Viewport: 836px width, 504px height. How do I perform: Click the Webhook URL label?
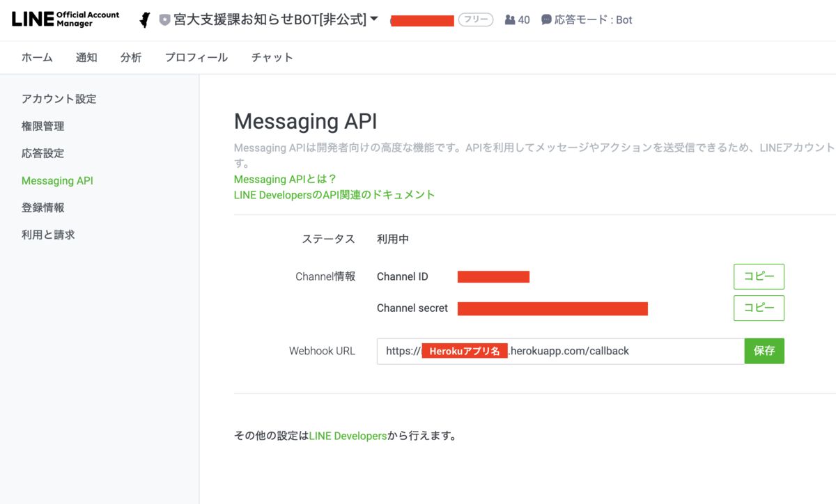coord(322,351)
